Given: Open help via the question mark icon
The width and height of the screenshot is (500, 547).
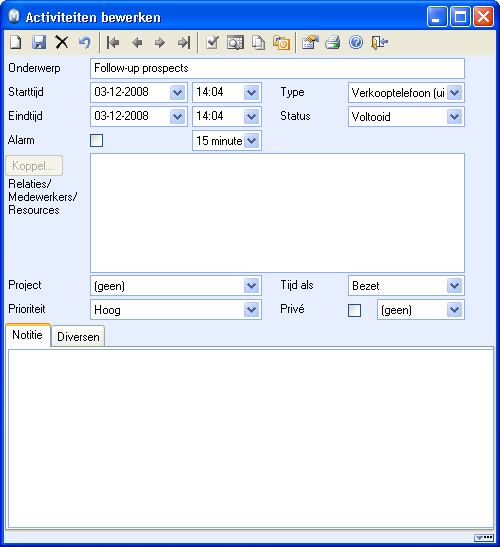Looking at the screenshot, I should 356,43.
